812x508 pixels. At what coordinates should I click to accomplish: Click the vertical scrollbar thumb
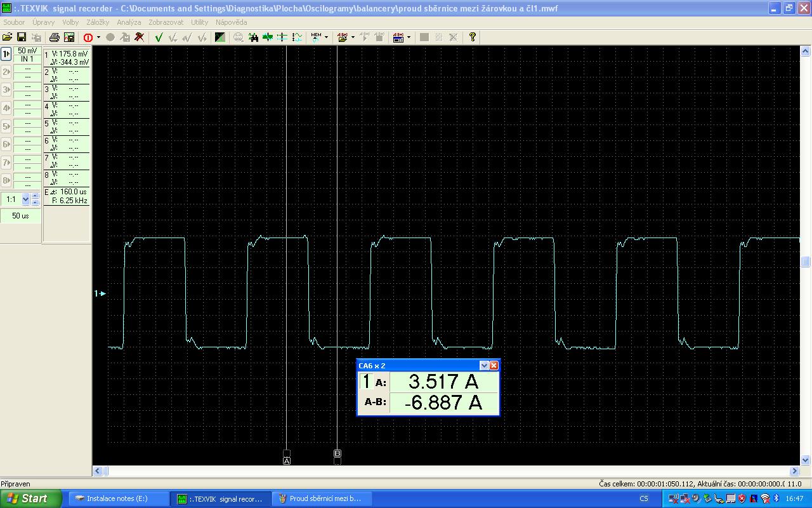pos(806,261)
